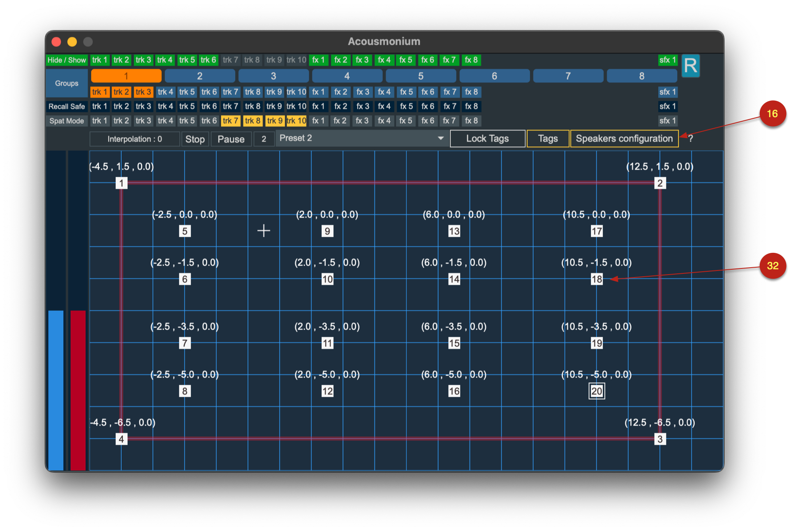The width and height of the screenshot is (789, 532).
Task: Click the white crosshair in the grid
Action: [264, 231]
